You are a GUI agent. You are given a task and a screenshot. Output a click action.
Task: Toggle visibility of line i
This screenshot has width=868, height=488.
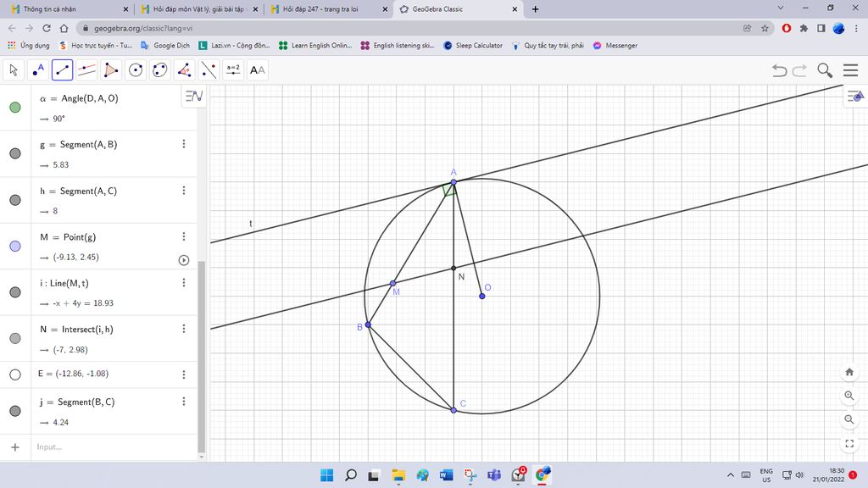pos(15,292)
